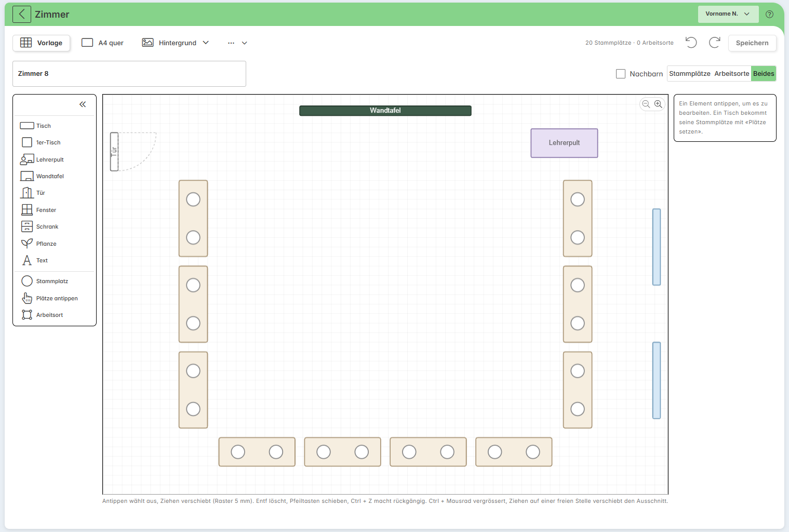Viewport: 789px width, 532px height.
Task: Select the upper blue window on canvas
Action: tap(657, 247)
